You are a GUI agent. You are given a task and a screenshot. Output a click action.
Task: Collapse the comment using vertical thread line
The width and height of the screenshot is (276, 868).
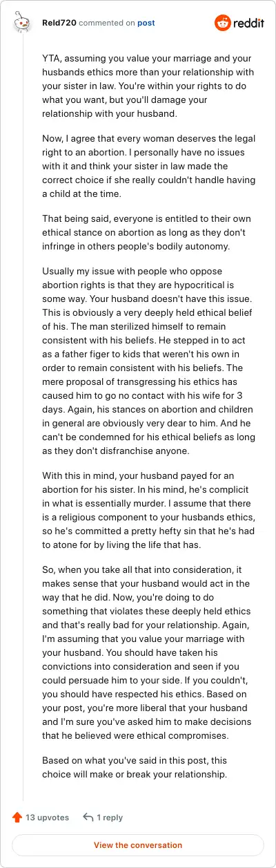(23, 415)
